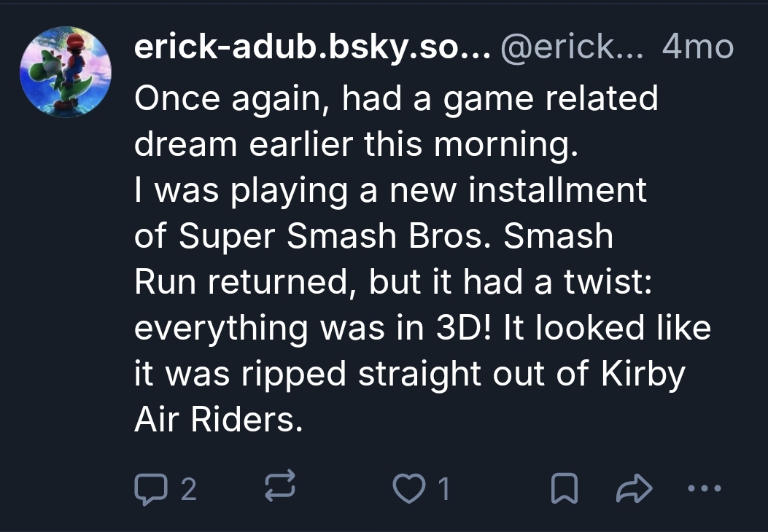Viewport: 768px width, 532px height.
Task: Click "I was playing a new installment" line
Action: [x=390, y=191]
